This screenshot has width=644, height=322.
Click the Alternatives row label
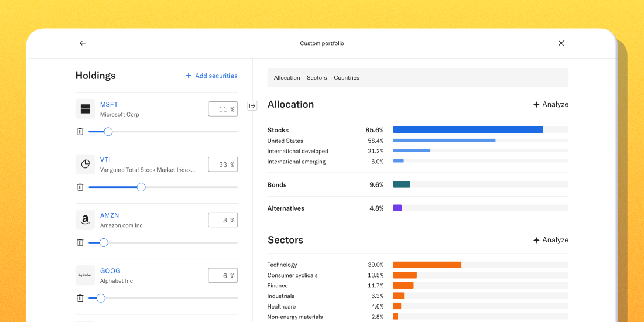(x=286, y=208)
